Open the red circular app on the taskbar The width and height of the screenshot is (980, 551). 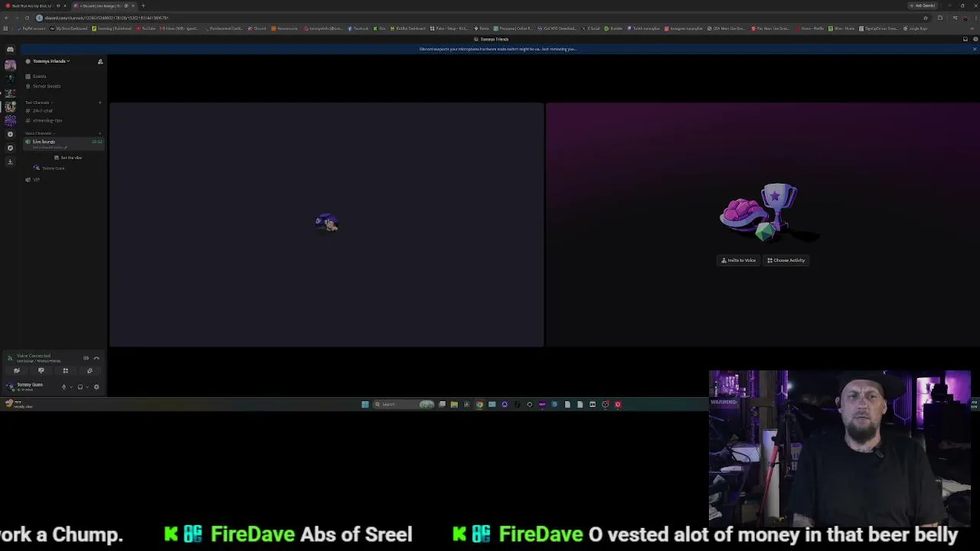point(618,404)
